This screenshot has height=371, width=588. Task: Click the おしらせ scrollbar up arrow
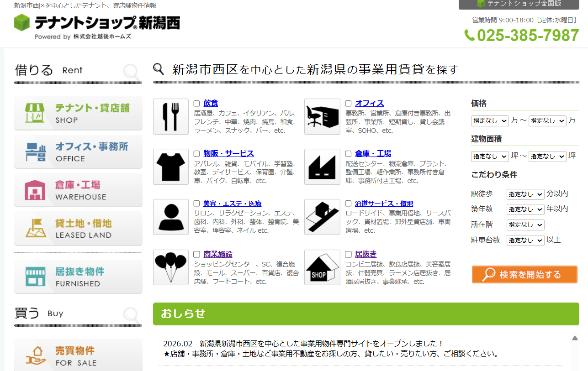(x=575, y=338)
